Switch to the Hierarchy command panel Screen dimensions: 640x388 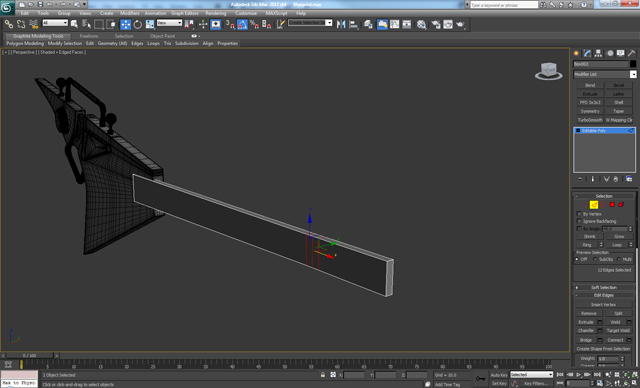click(x=598, y=53)
